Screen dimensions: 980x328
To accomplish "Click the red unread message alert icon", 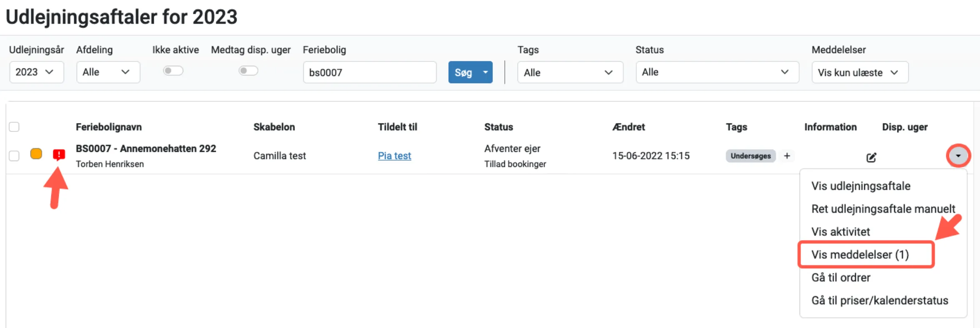I will tap(59, 155).
